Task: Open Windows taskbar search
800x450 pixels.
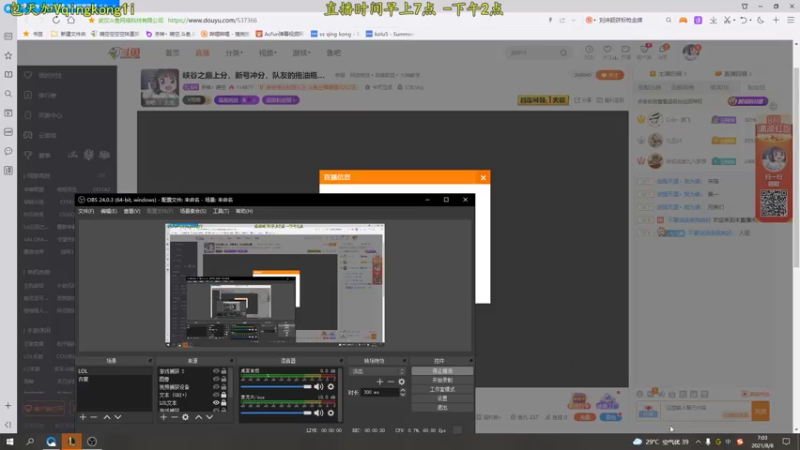Action: pyautogui.click(x=30, y=441)
